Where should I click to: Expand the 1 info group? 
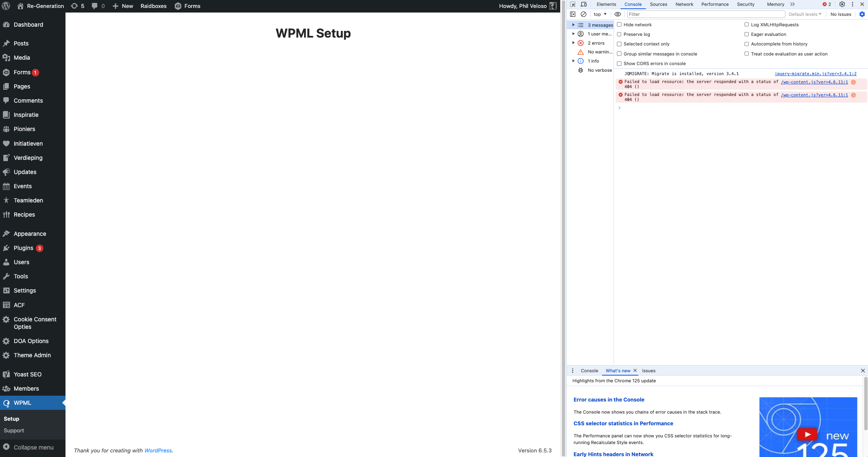(x=574, y=61)
